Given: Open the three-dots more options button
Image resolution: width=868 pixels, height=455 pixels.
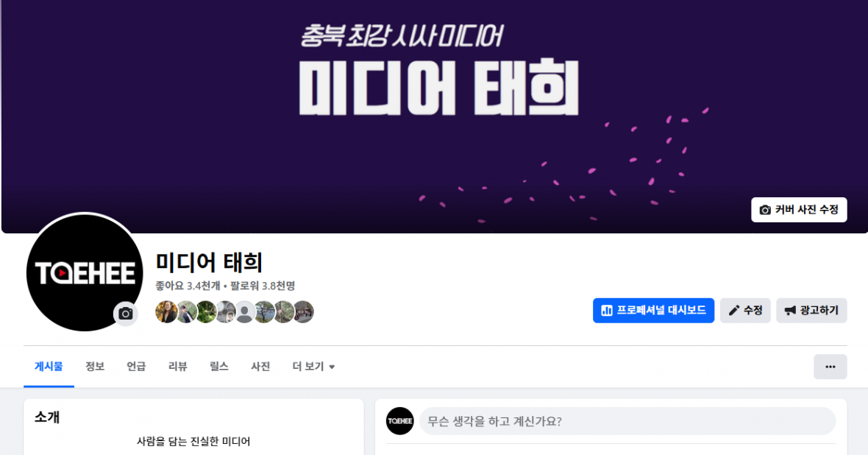Looking at the screenshot, I should click(x=830, y=367).
